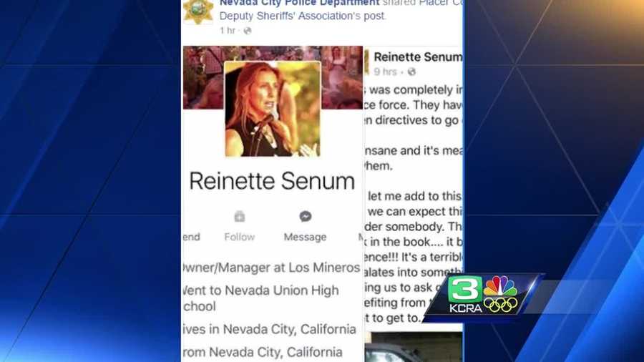Click the NBC peacock Olympics logo
Viewport: 644px width, 362px height.
(500, 294)
